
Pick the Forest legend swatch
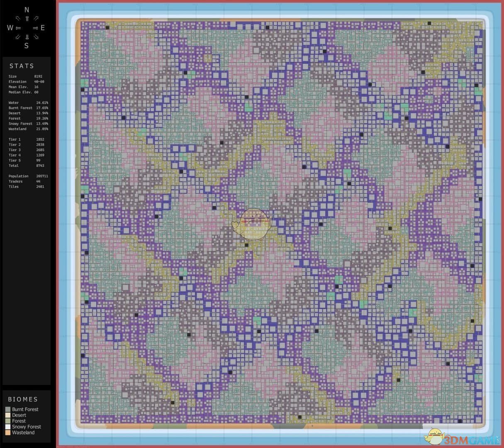click(7, 421)
